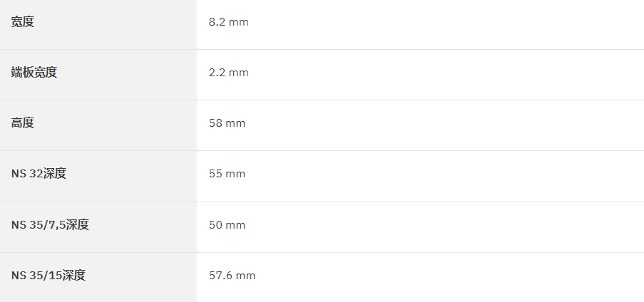Image resolution: width=644 pixels, height=302 pixels.
Task: Click the "NS 35/15" text in label
Action: [36, 276]
